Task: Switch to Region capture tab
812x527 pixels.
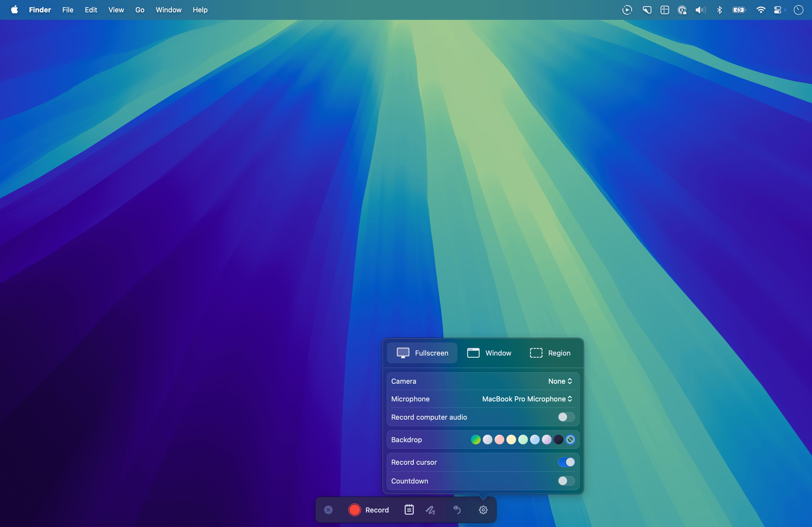Action: pyautogui.click(x=550, y=353)
